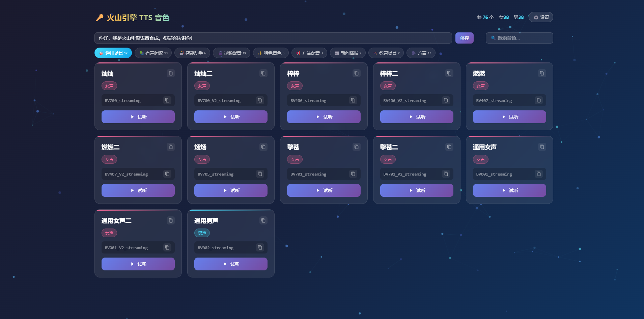Copy the BV700_streaming voice ID
Image resolution: width=644 pixels, height=319 pixels.
coord(167,100)
